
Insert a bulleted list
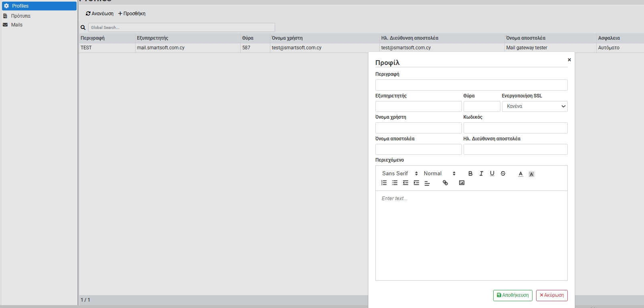[395, 183]
